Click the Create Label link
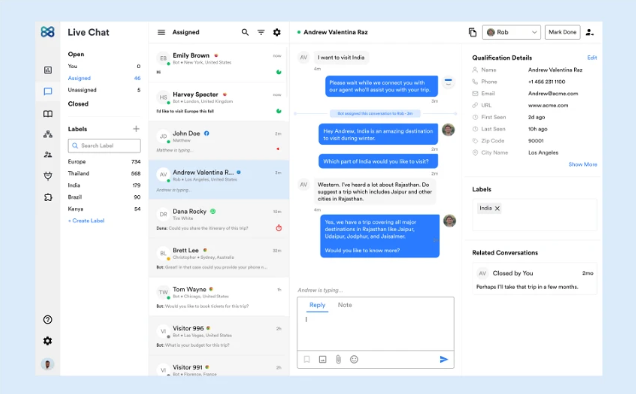 coord(86,221)
